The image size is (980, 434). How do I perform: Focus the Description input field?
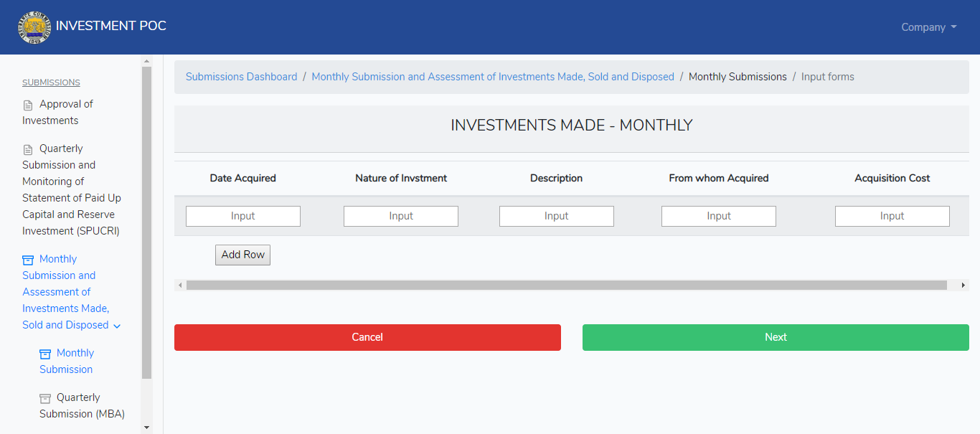557,216
